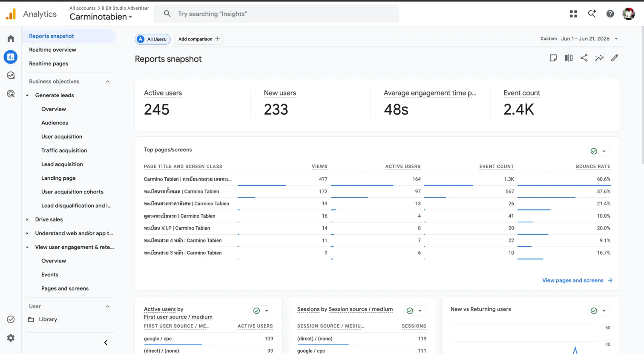Viewport: 644px width, 354px height.
Task: Click the plus icon in Add comparison
Action: point(218,39)
